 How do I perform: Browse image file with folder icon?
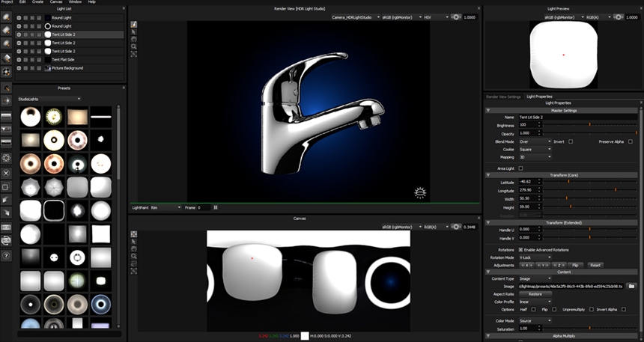point(632,286)
